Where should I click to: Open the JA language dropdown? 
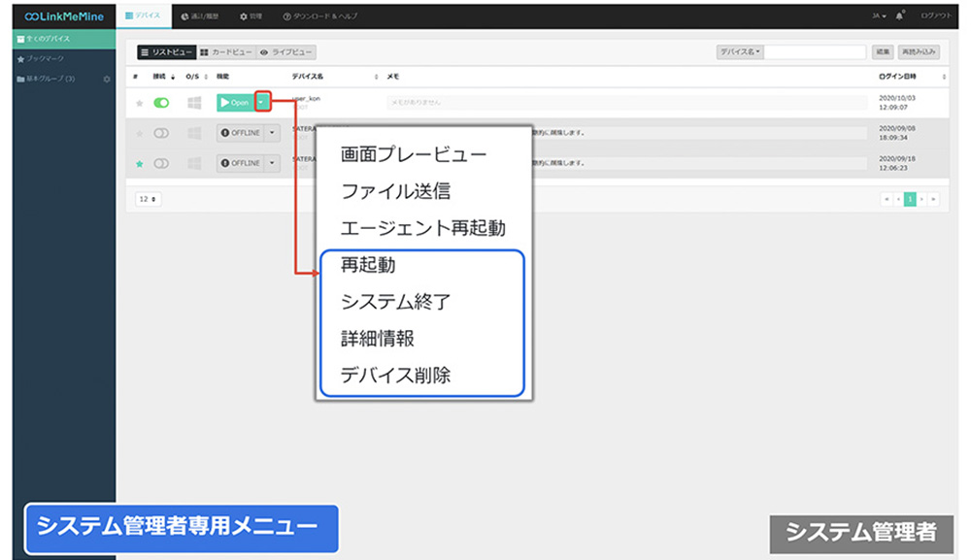tap(879, 16)
